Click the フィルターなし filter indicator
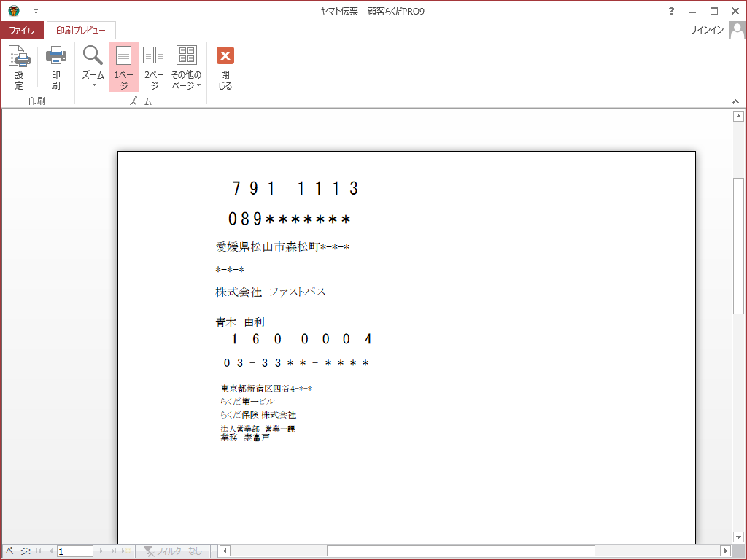This screenshot has height=560, width=747. [x=173, y=551]
